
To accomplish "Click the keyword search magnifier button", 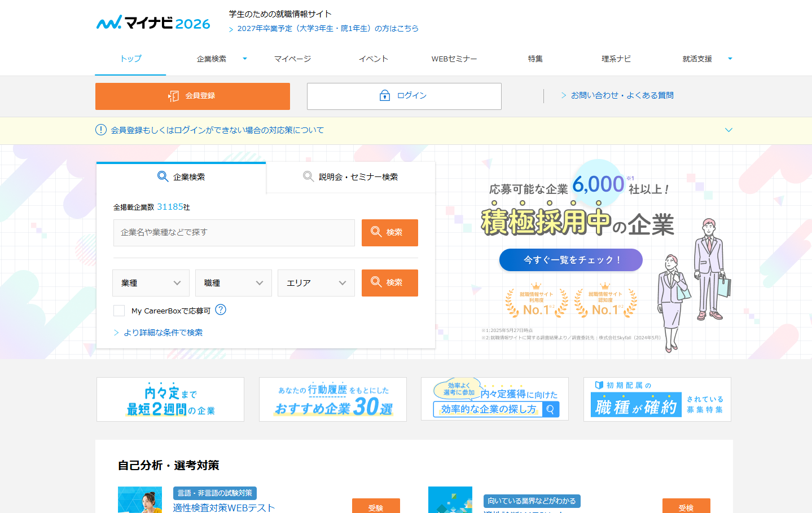I will (377, 232).
